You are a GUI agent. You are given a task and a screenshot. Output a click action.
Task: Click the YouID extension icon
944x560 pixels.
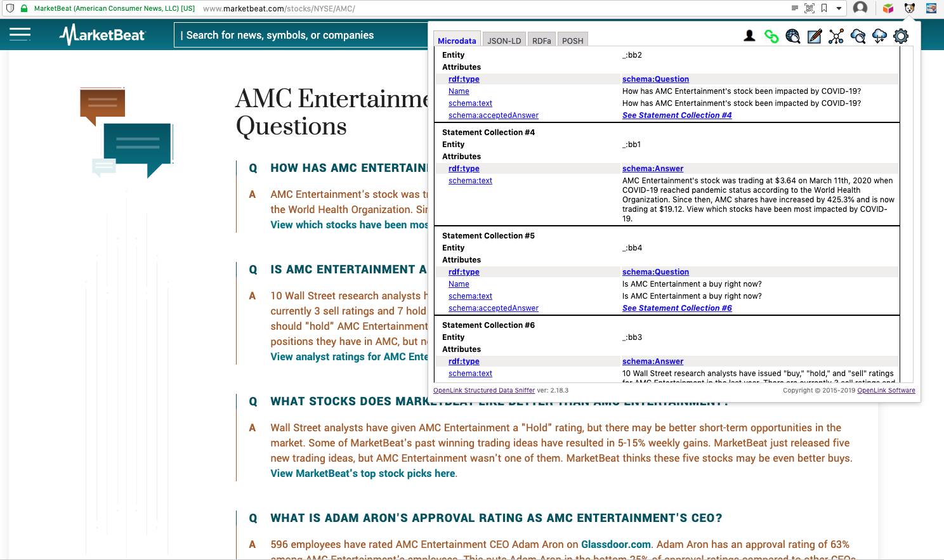tap(931, 8)
